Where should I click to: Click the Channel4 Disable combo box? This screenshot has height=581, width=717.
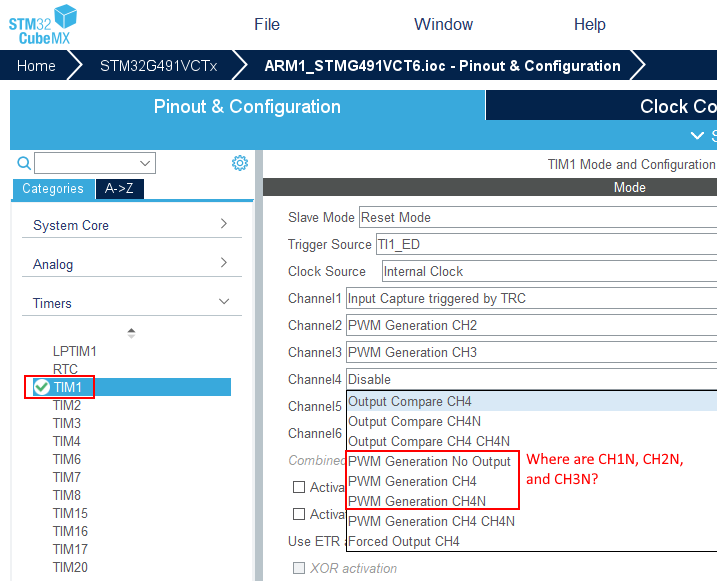531,379
